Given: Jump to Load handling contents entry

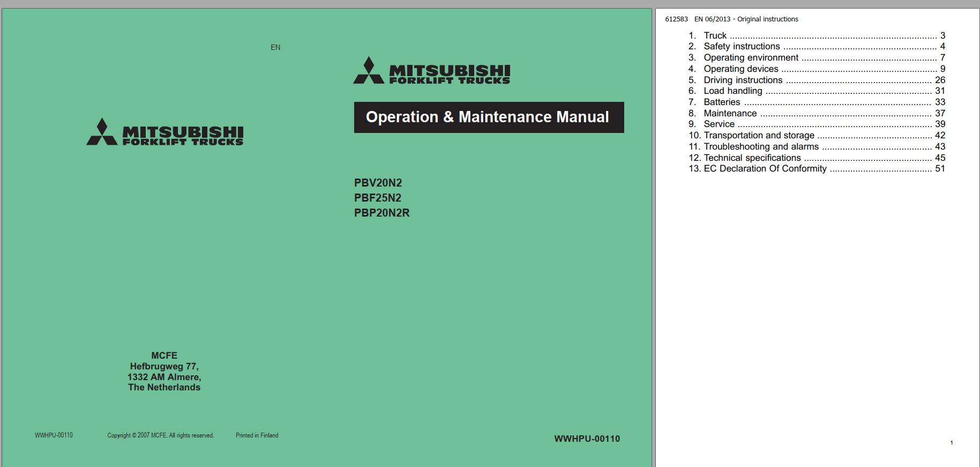Looking at the screenshot, I should click(x=817, y=91).
